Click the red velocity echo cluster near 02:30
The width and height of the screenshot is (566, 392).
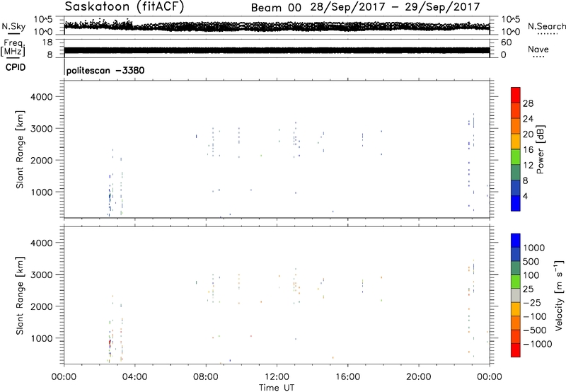pyautogui.click(x=110, y=343)
